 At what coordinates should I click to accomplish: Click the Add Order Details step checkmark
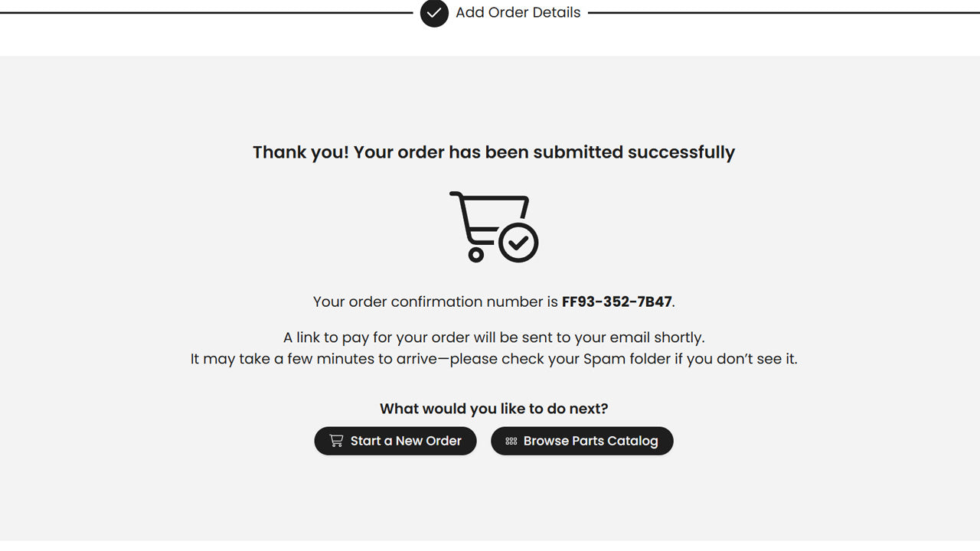click(x=434, y=13)
